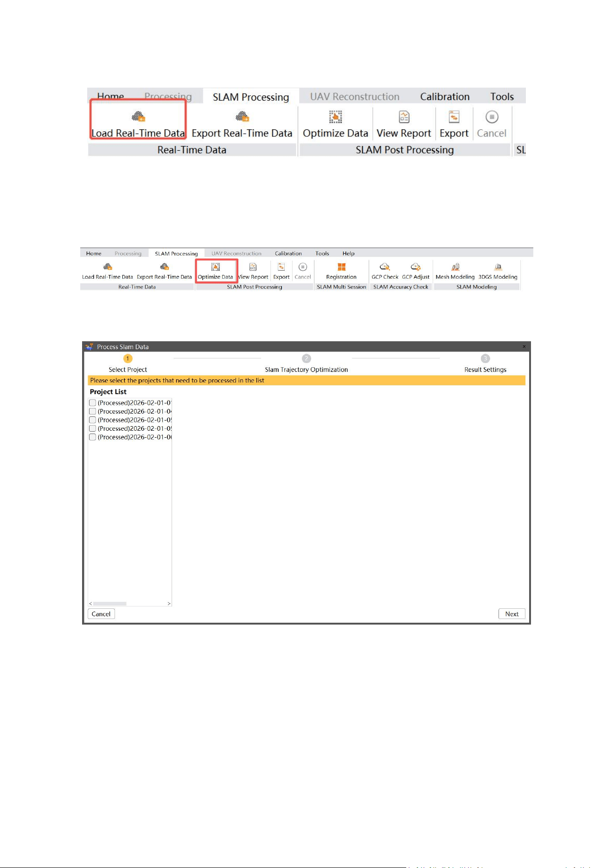Screen dimensions: 614x868
Task: Start the Mesh Modeling tool
Action: tap(455, 271)
